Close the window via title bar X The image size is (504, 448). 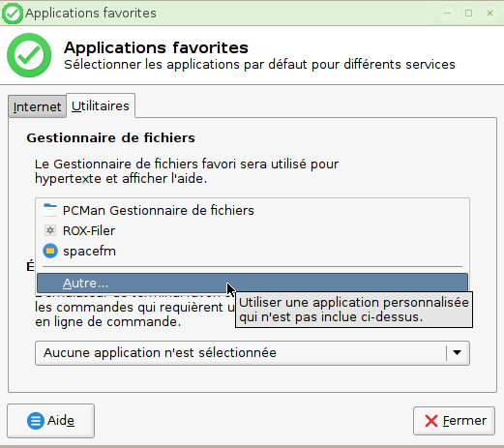489,14
